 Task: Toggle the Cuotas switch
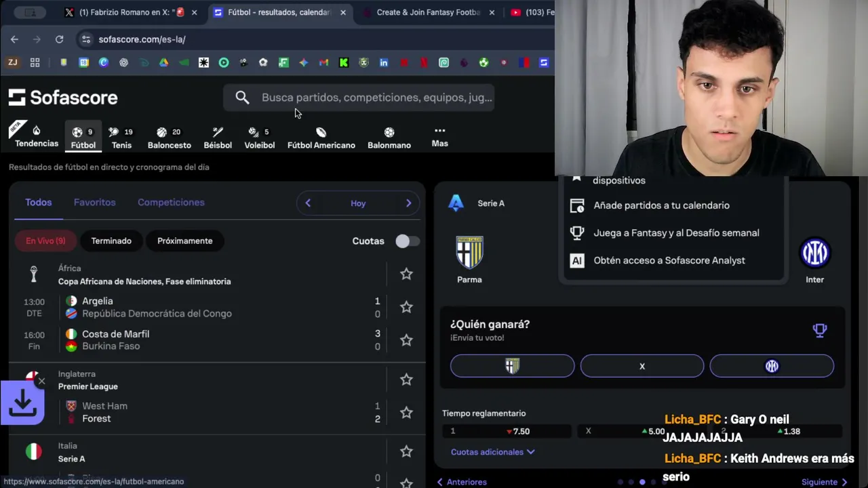point(407,241)
